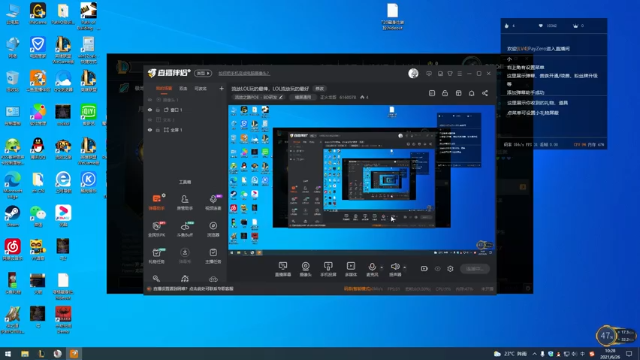Image resolution: width=640 pixels, height=360 pixels.
Task: Click the bag-shaped lock icon above the preview
Action: tap(445, 93)
